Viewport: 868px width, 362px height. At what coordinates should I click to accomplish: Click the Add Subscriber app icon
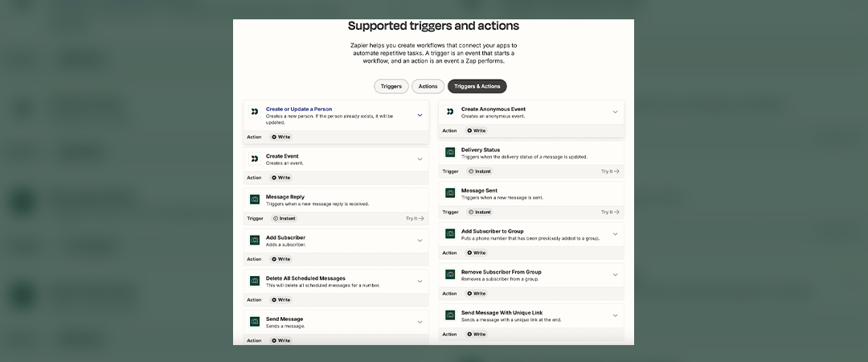click(255, 241)
